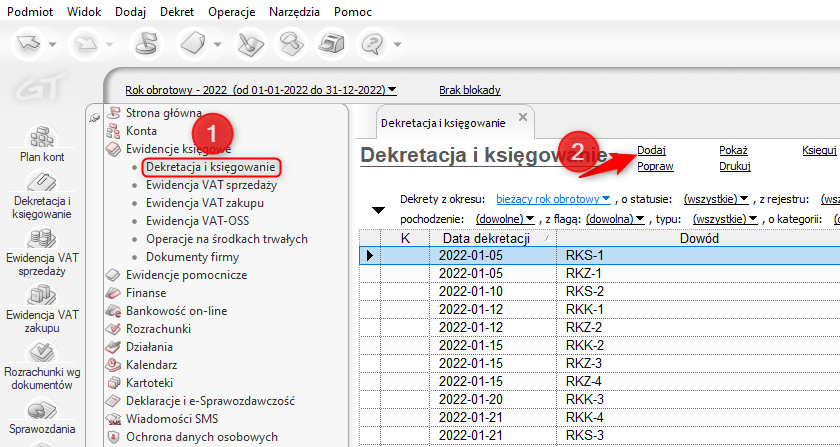Click the Księguj link

(x=819, y=151)
